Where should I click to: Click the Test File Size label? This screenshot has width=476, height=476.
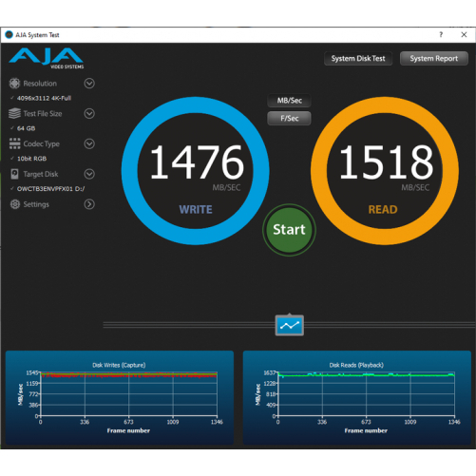click(x=43, y=114)
